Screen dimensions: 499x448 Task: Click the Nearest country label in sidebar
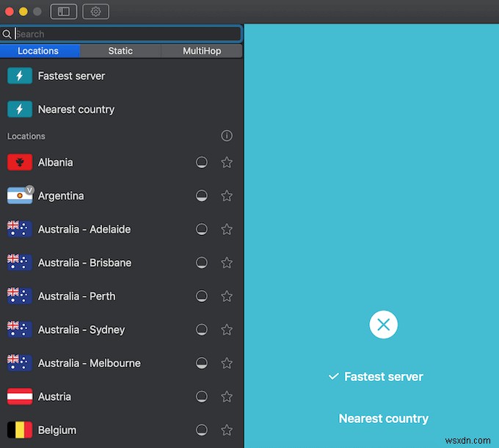(x=76, y=109)
